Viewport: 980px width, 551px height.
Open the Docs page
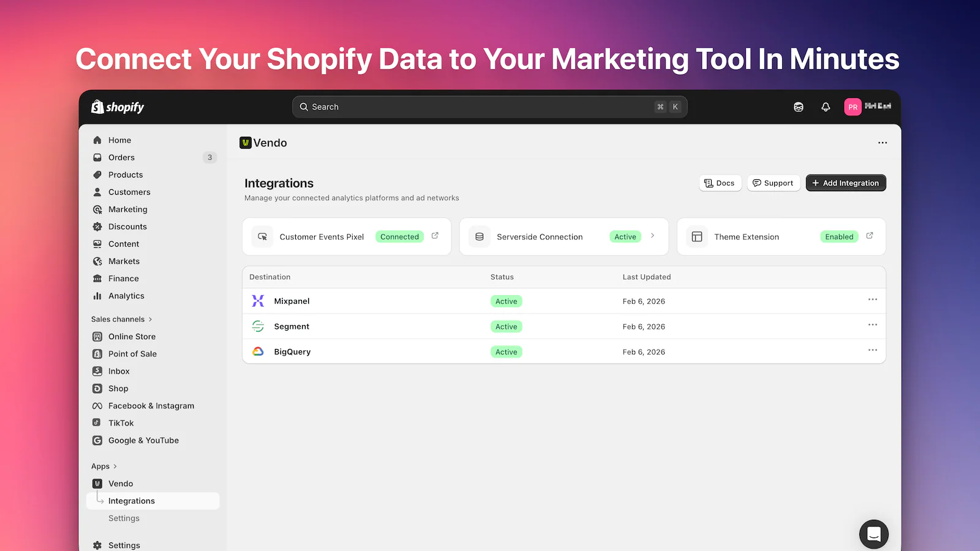(x=720, y=182)
